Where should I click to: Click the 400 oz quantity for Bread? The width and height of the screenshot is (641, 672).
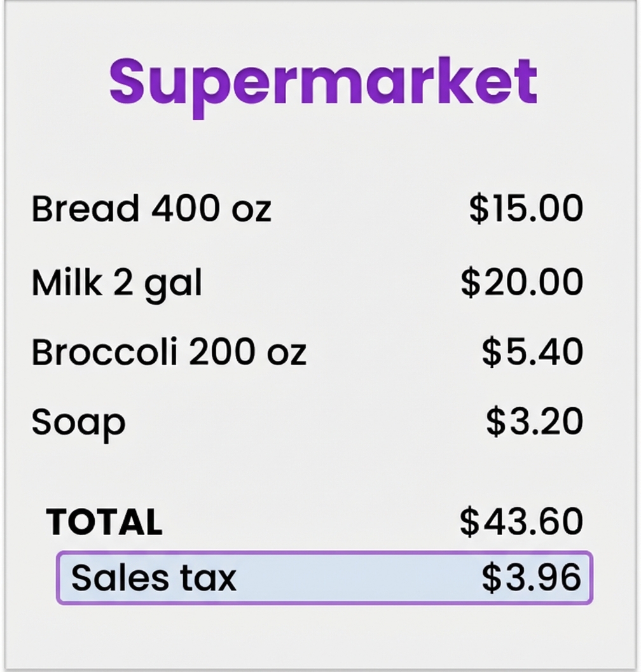coord(211,209)
